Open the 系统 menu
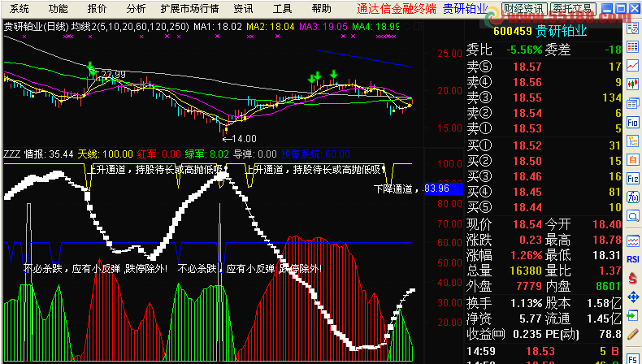 pyautogui.click(x=20, y=8)
